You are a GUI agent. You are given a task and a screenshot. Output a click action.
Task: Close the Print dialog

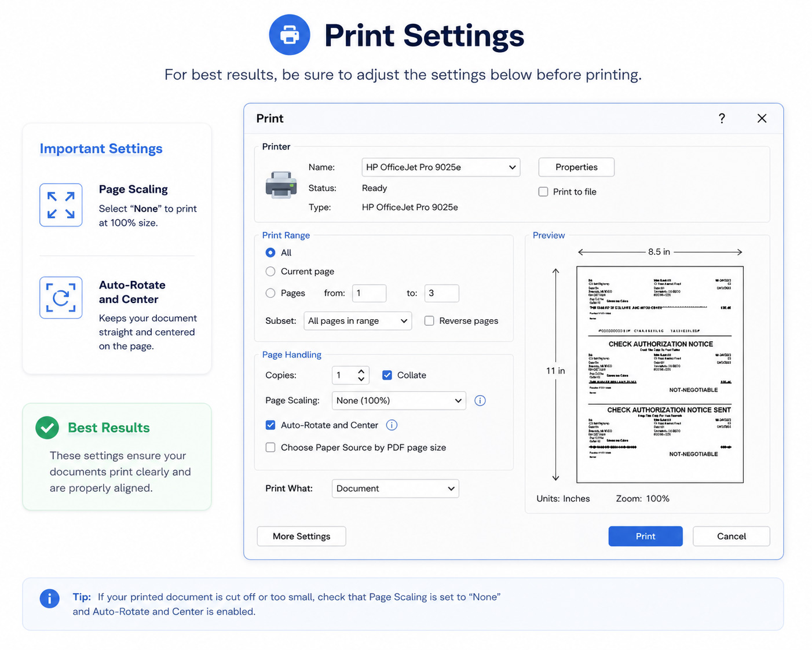(x=762, y=118)
